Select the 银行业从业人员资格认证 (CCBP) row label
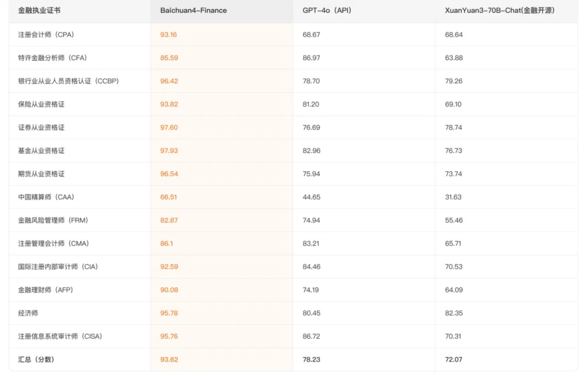The width and height of the screenshot is (588, 376). tap(69, 81)
